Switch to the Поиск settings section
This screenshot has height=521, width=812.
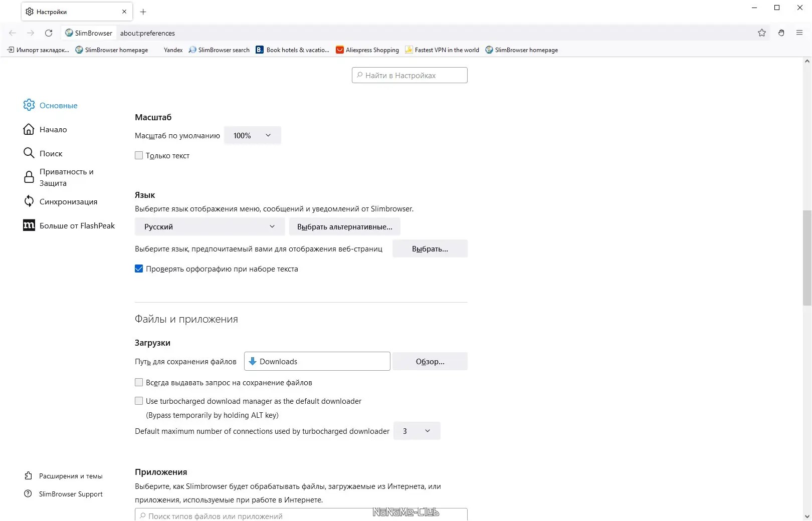(51, 154)
